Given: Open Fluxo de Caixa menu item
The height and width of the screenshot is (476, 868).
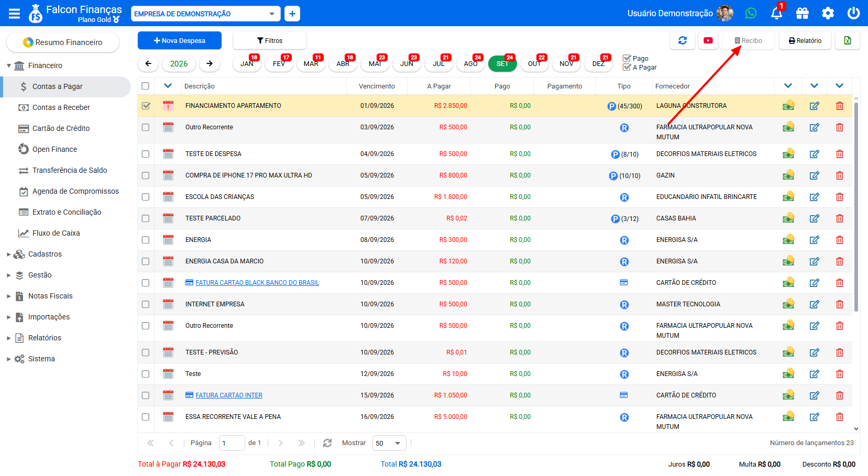Looking at the screenshot, I should 56,233.
